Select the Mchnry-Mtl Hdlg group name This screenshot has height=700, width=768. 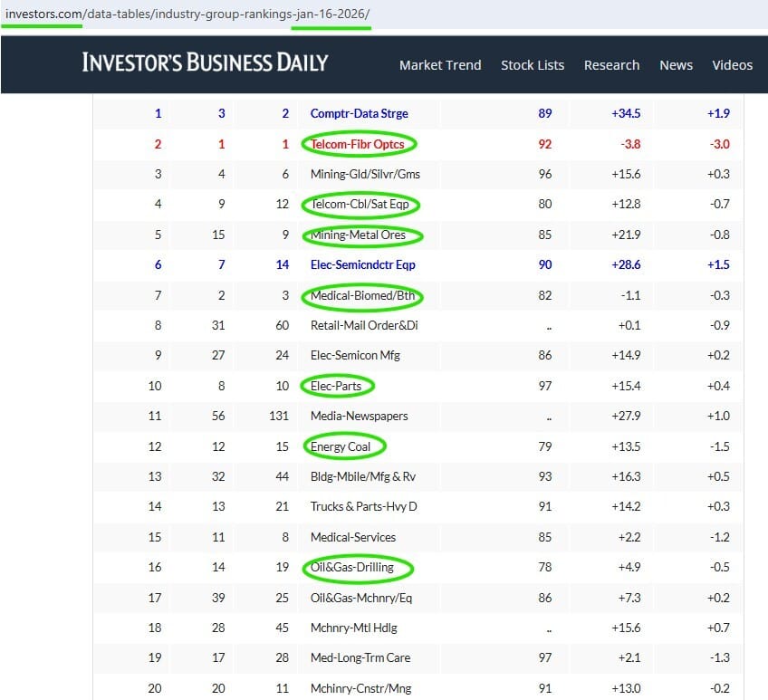point(353,628)
